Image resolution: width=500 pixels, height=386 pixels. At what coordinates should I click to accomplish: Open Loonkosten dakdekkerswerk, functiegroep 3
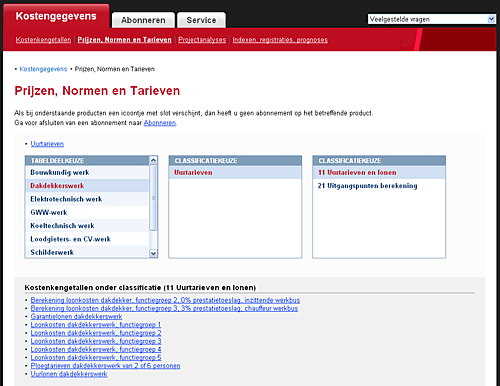[x=96, y=341]
